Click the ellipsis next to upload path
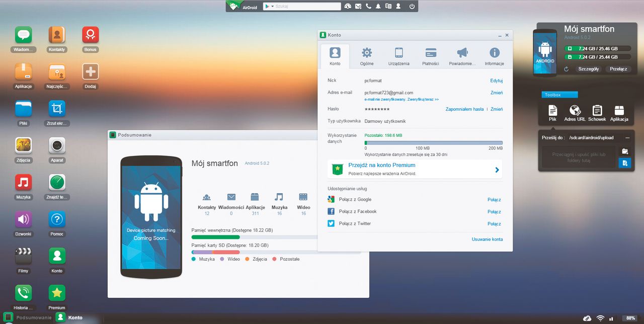The width and height of the screenshot is (644, 324). pos(627,137)
